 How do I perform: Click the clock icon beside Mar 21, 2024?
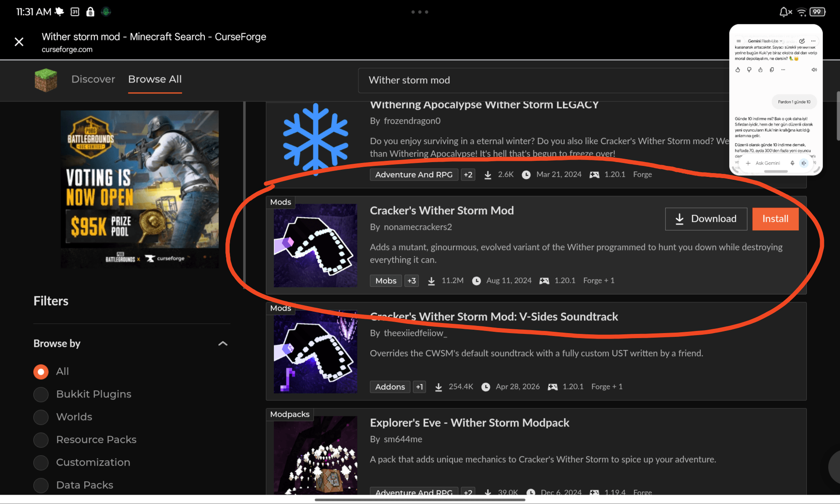pos(526,175)
